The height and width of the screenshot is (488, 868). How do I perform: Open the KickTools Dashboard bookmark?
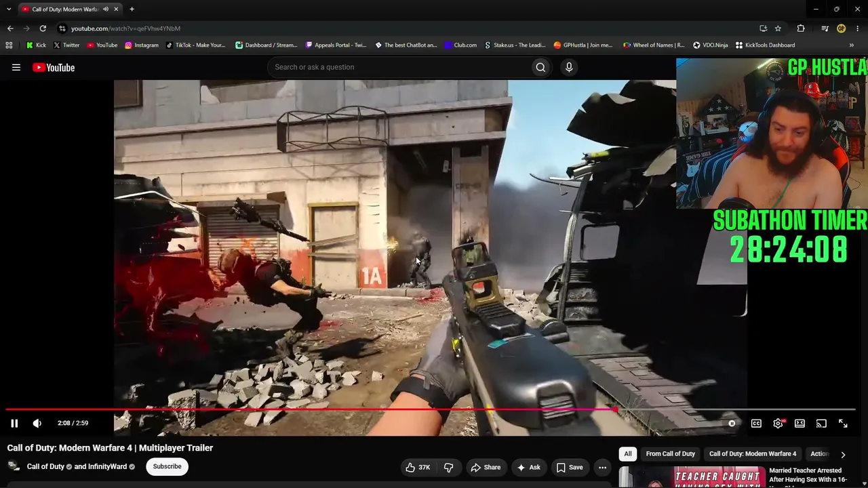pos(765,45)
